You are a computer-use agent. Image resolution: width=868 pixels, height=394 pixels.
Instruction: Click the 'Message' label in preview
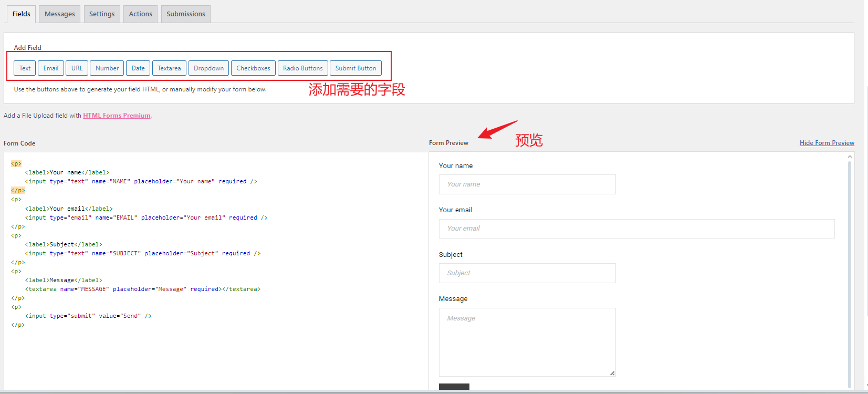pyautogui.click(x=453, y=298)
